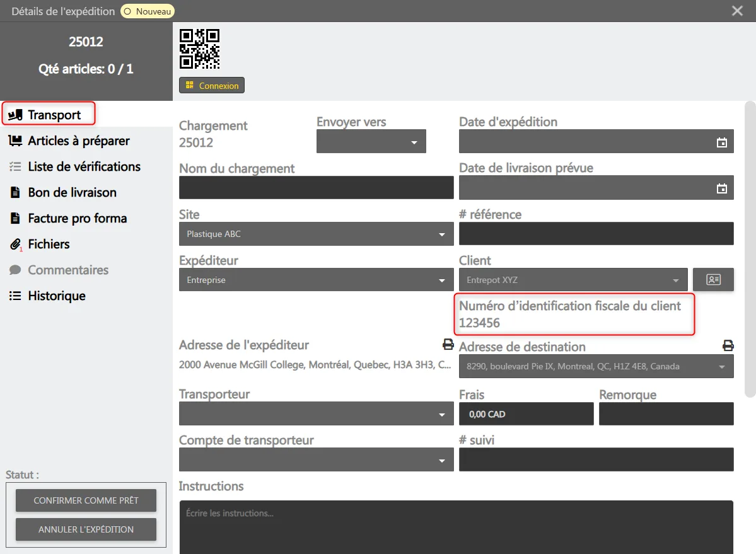Click the Nom du chargement input field
Screen dimensions: 756x554
click(x=316, y=188)
